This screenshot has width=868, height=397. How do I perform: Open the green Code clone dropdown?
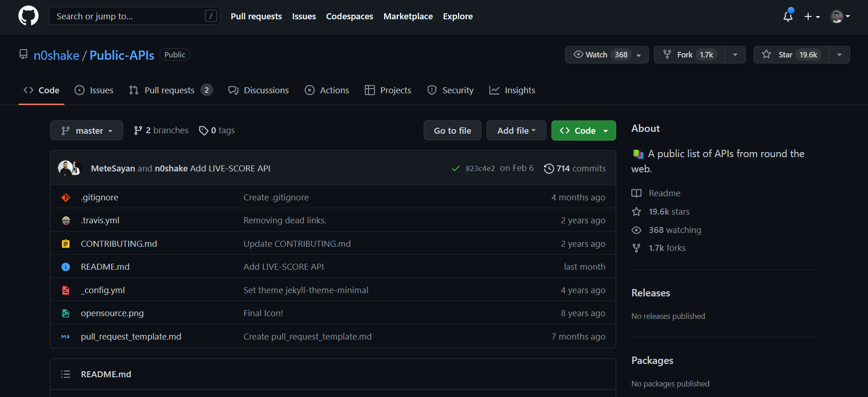point(584,130)
